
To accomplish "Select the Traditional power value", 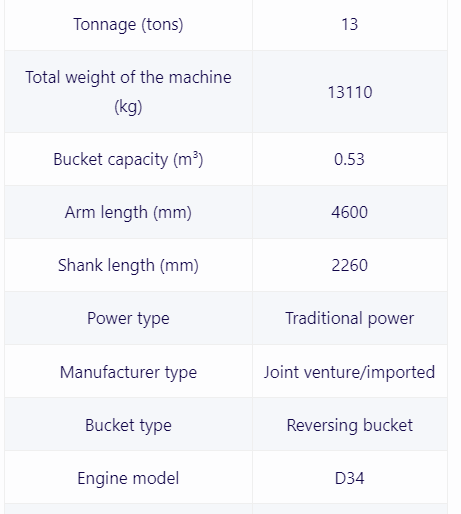I will (x=350, y=318).
